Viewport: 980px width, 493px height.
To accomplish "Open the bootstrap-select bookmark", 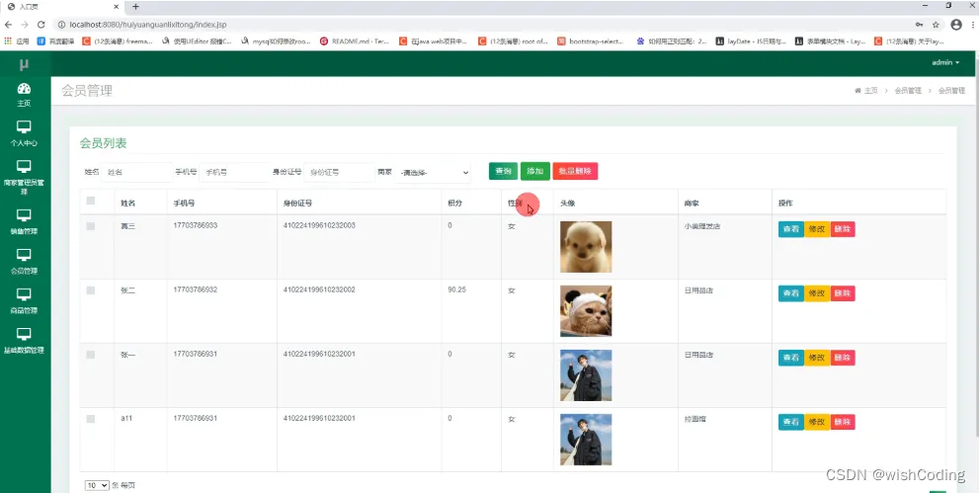I will click(x=591, y=41).
